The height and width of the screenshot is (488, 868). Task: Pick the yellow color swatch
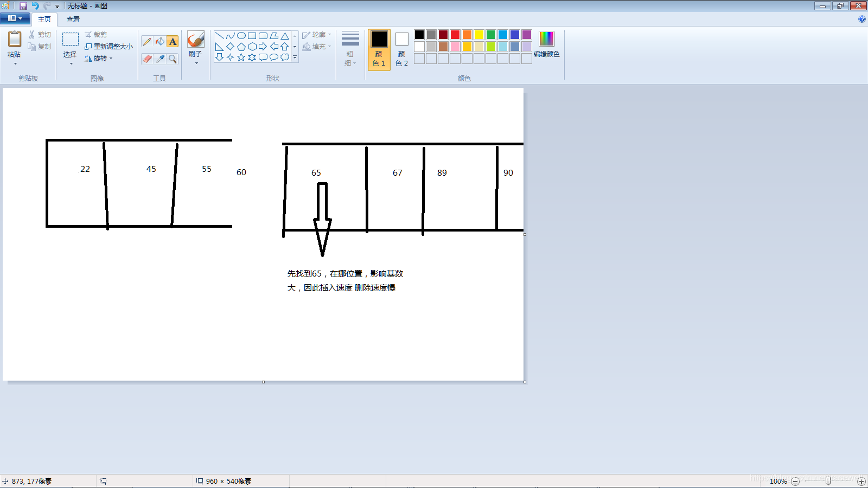[479, 35]
